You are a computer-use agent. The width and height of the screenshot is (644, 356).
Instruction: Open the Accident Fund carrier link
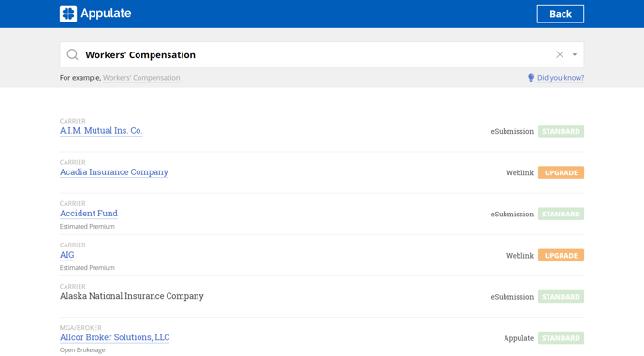[89, 214]
